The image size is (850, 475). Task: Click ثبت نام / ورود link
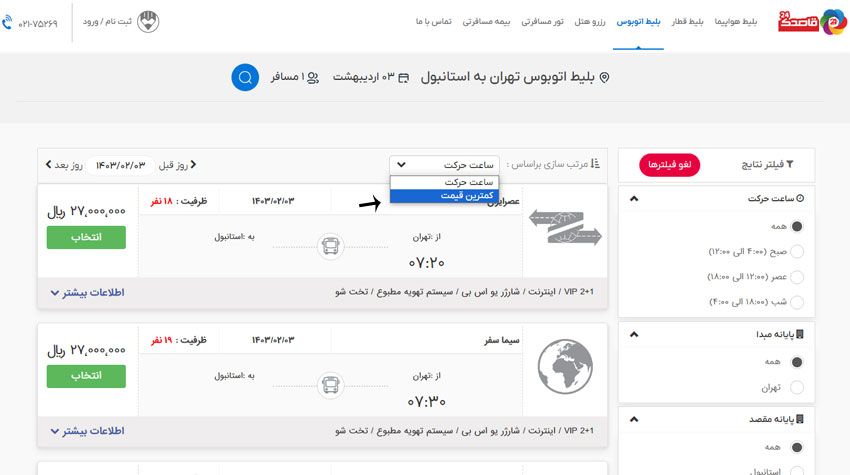(107, 22)
